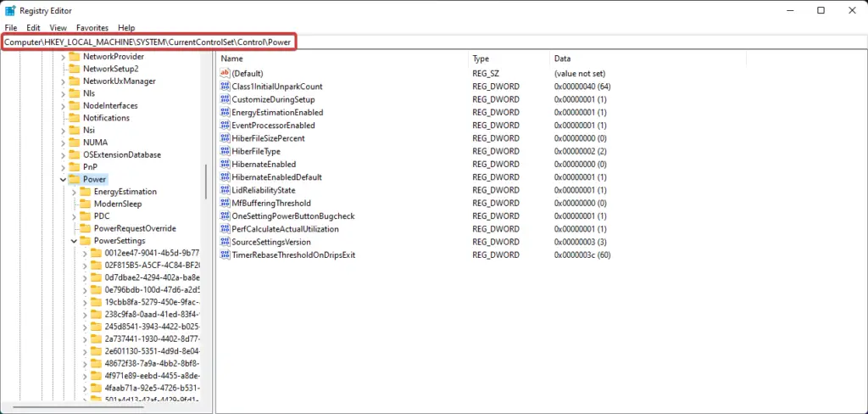868x414 pixels.
Task: Click the DWORD icon beside EnergyEstimationEnabled
Action: coord(225,112)
